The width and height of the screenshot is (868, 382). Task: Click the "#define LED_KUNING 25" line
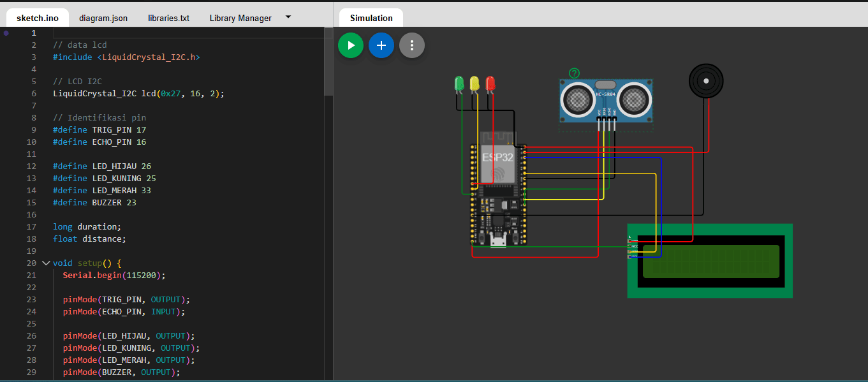[105, 178]
